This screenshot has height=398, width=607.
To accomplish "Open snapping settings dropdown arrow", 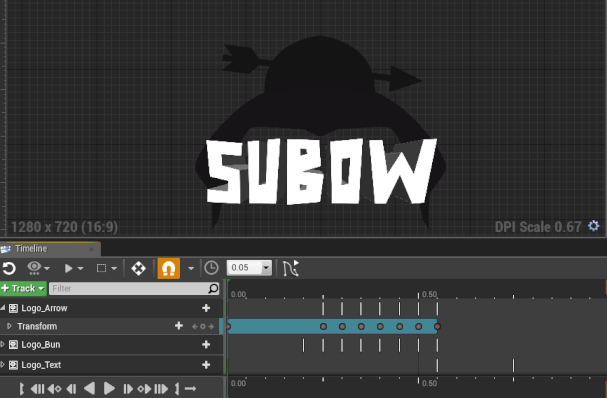I will click(191, 268).
